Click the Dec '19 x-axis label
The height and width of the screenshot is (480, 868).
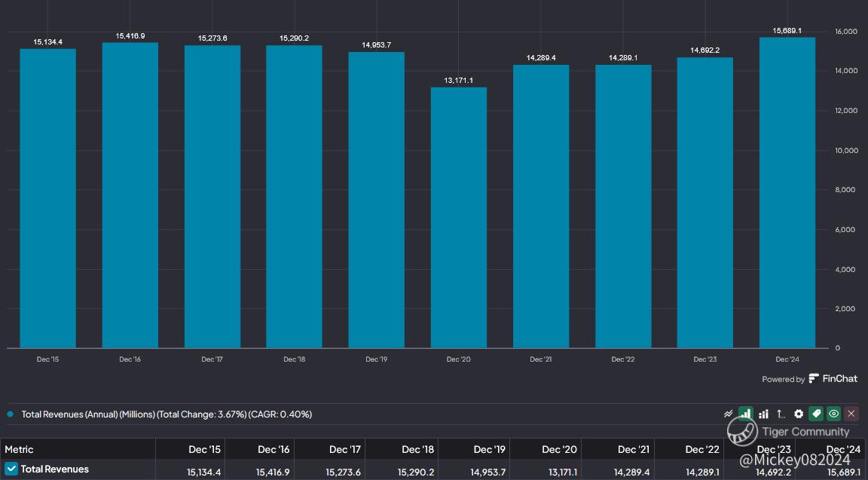377,359
